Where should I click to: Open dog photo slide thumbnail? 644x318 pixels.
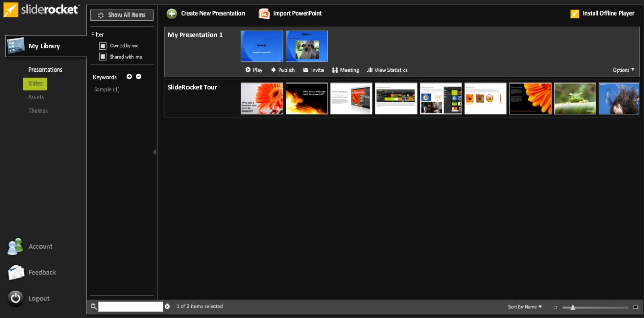click(306, 46)
